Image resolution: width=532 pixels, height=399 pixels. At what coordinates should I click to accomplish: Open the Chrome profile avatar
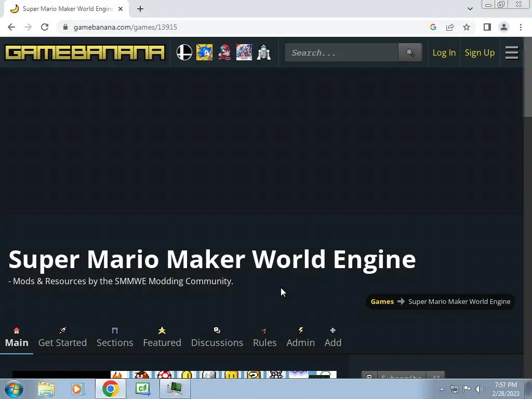point(504,27)
